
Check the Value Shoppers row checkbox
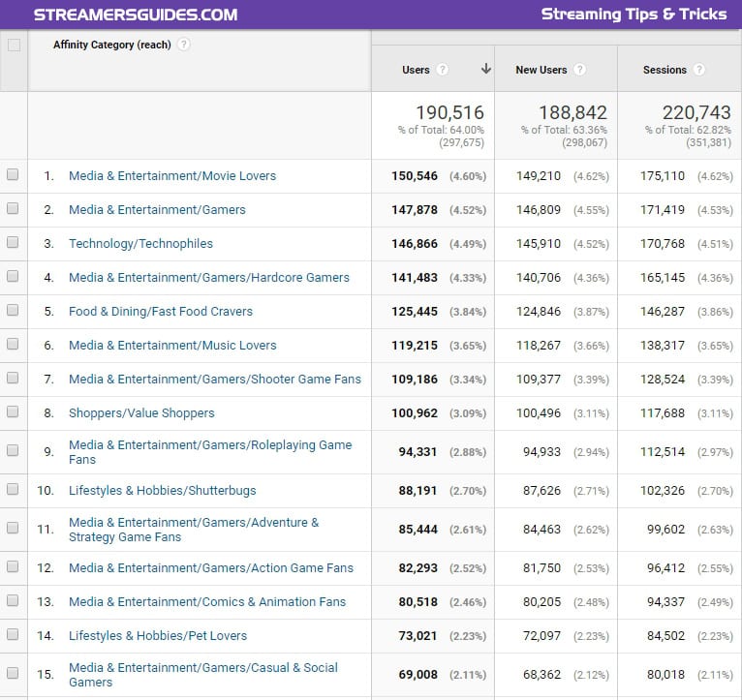(13, 411)
